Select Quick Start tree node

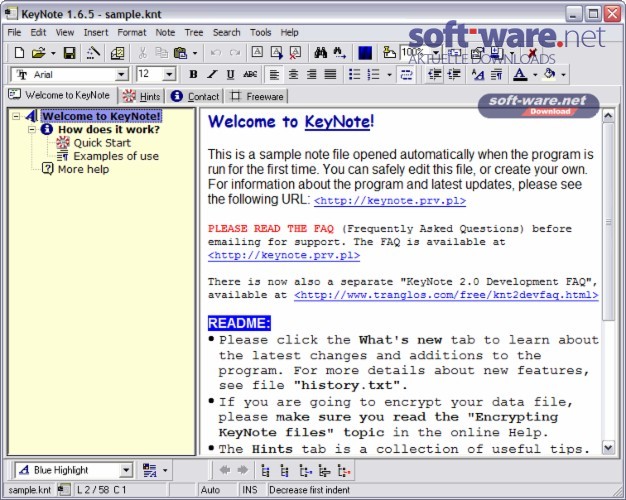click(102, 143)
